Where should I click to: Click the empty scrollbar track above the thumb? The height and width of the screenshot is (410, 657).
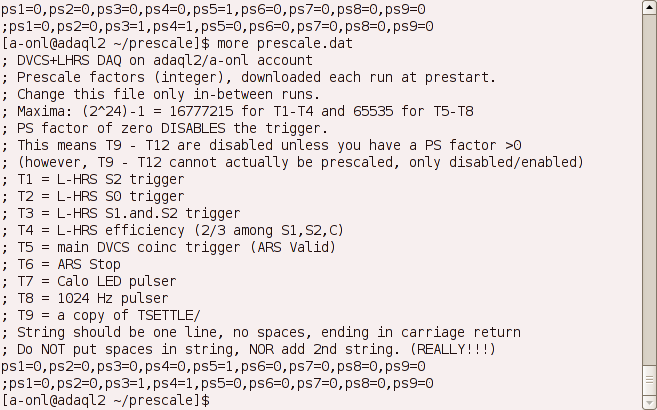point(649,188)
